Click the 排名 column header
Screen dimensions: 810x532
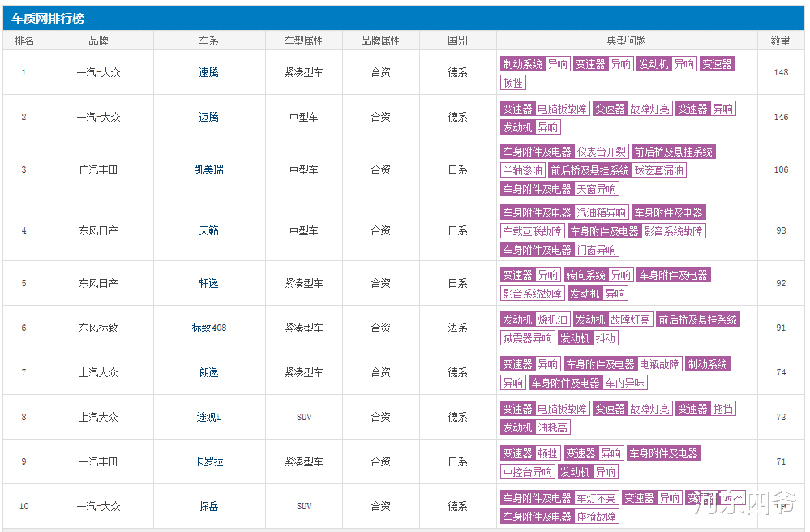click(x=24, y=41)
